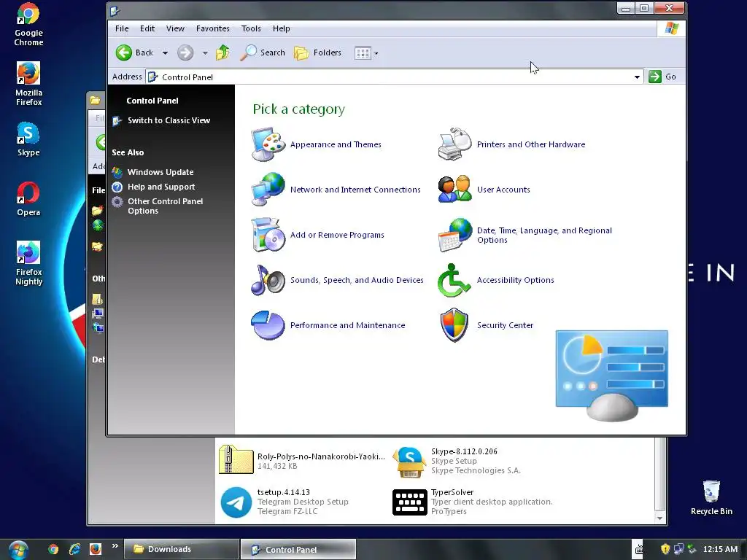Image resolution: width=747 pixels, height=560 pixels.
Task: Expand the Views dropdown arrow
Action: click(376, 52)
